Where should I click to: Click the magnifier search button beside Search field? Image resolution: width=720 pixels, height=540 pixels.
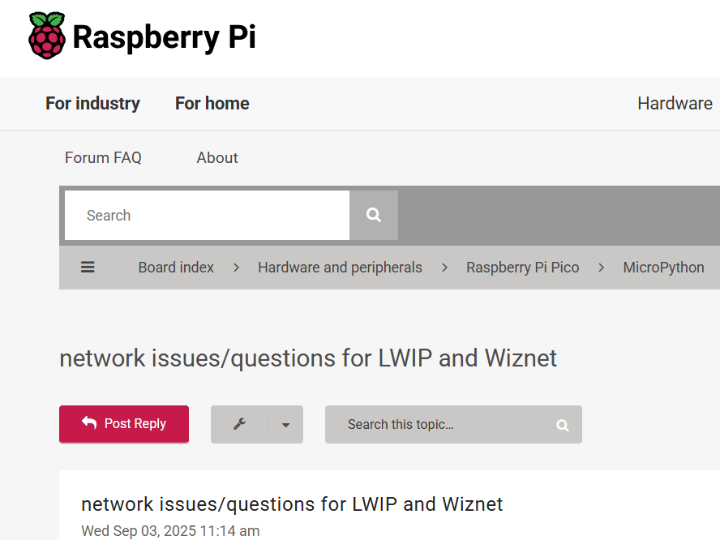pos(373,215)
